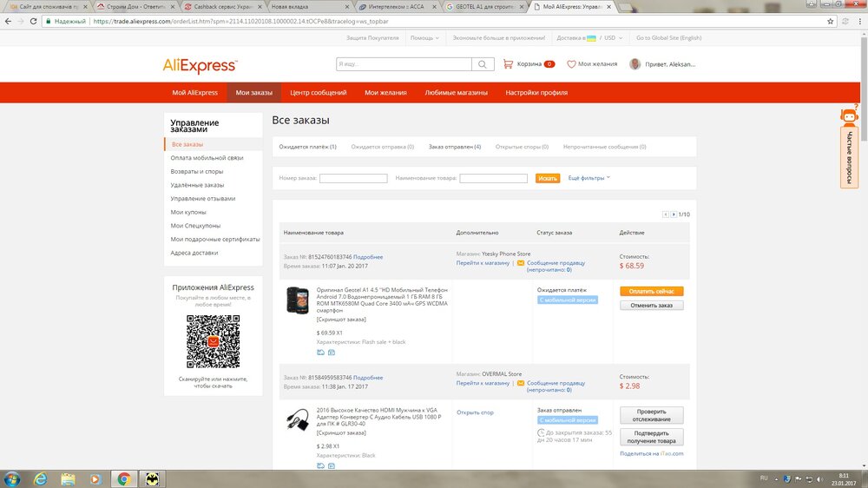
Task: Click the browser address bar URL
Action: (240, 21)
